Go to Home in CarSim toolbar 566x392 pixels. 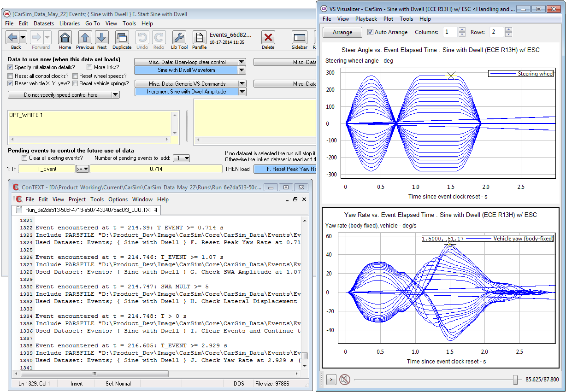coord(65,37)
